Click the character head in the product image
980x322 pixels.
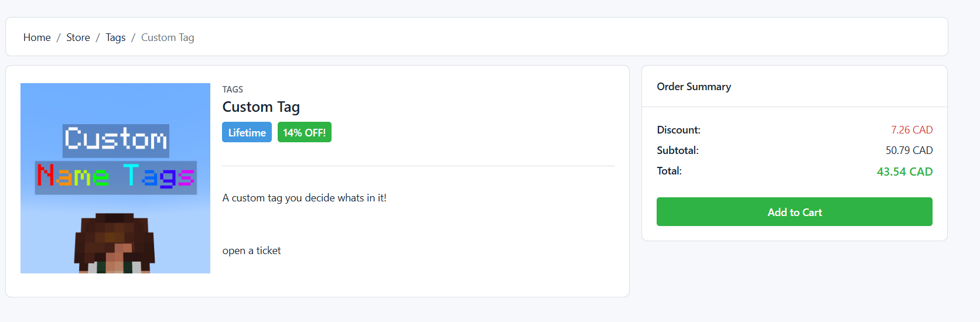click(x=115, y=244)
